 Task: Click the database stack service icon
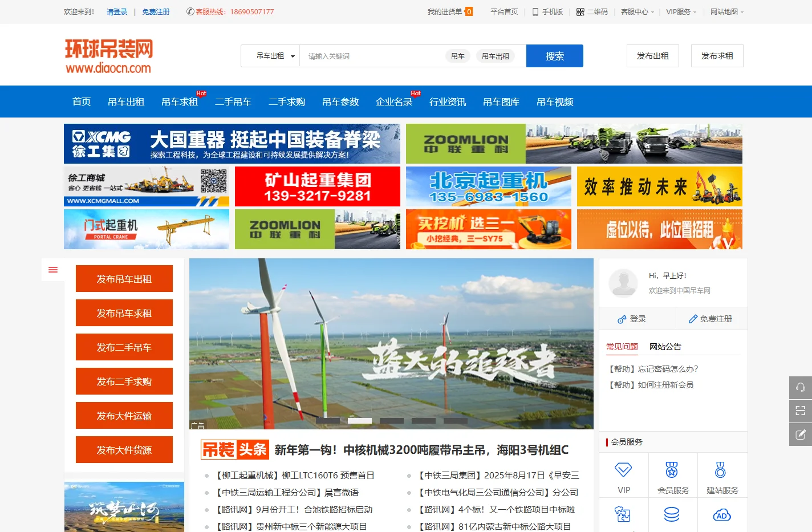[x=672, y=514]
